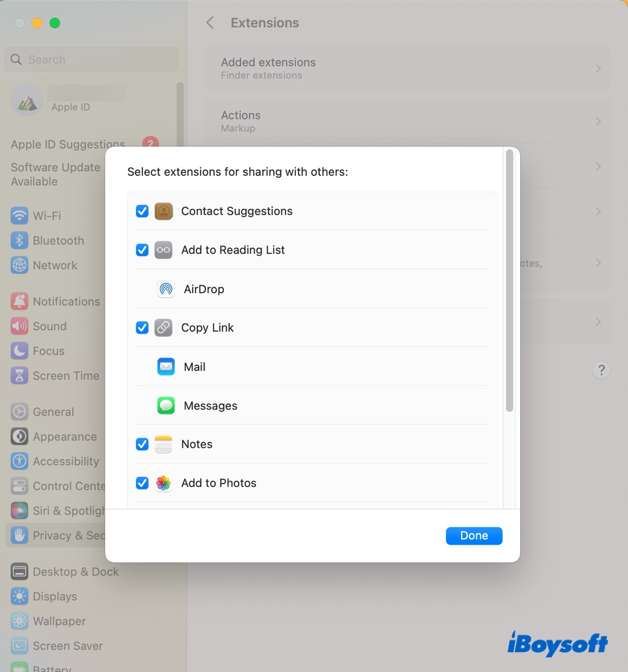The width and height of the screenshot is (628, 672).
Task: Click the Add to Photos icon
Action: (163, 483)
